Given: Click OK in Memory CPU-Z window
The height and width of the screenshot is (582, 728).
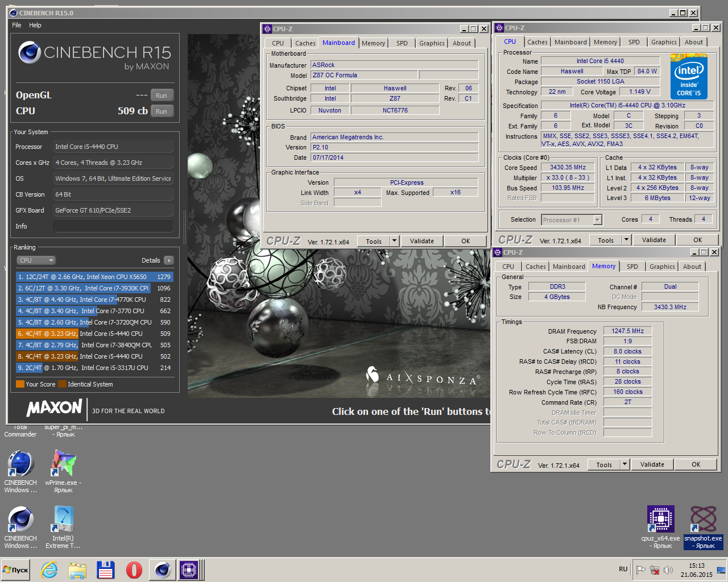Looking at the screenshot, I should (696, 464).
